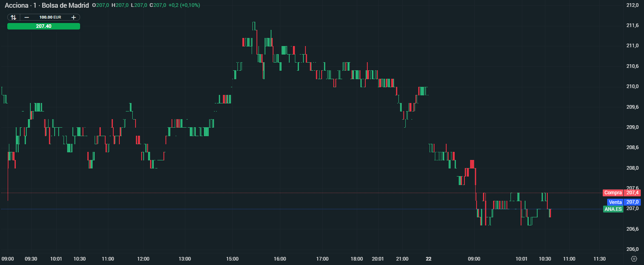
Task: Click the 211,0 price axis label
Action: click(x=632, y=46)
